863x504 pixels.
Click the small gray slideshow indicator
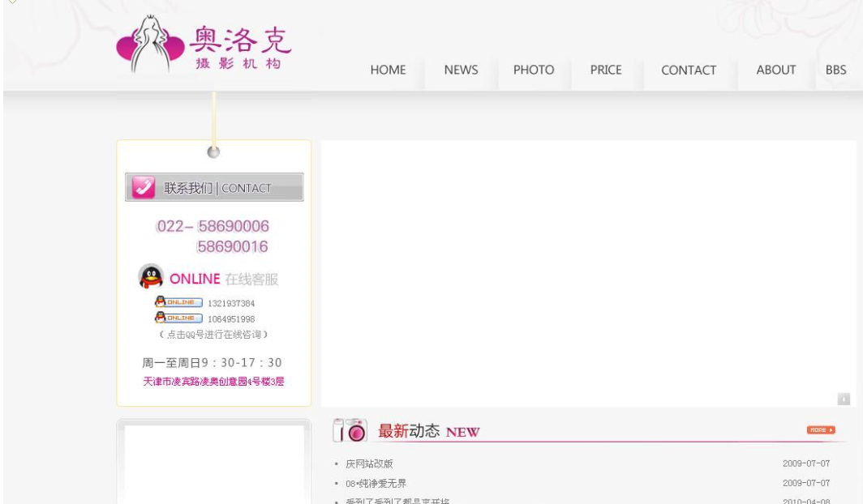[843, 399]
